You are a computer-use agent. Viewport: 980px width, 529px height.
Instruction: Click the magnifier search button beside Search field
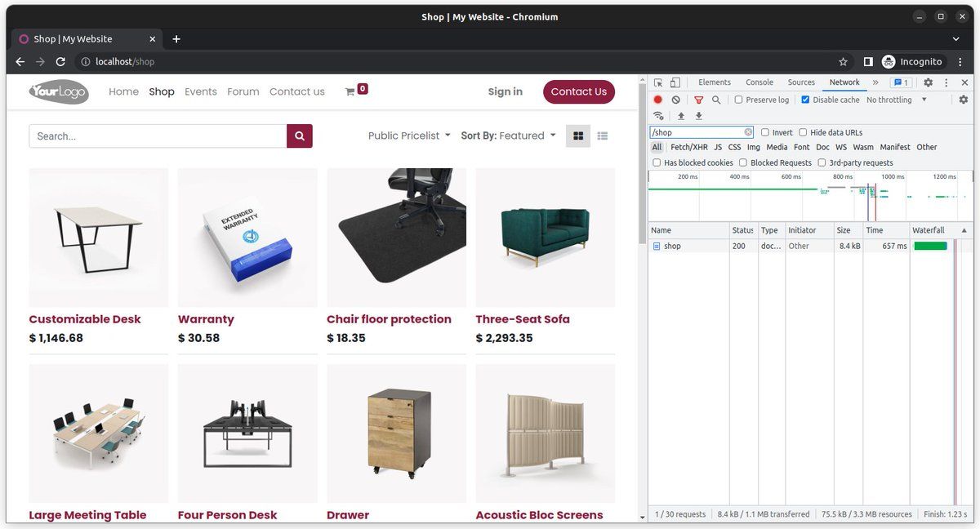tap(300, 136)
